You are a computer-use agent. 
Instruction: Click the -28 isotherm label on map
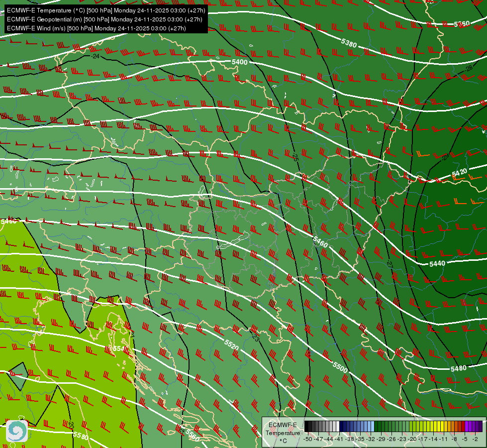(469, 68)
